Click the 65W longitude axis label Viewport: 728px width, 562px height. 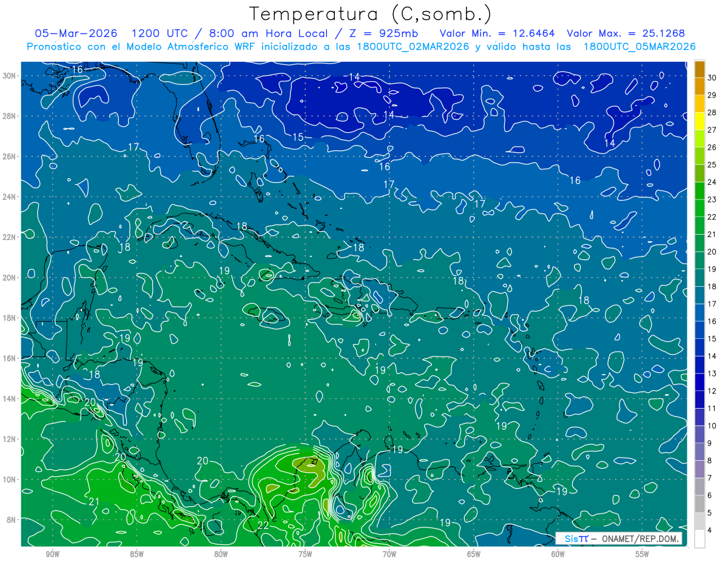(474, 554)
